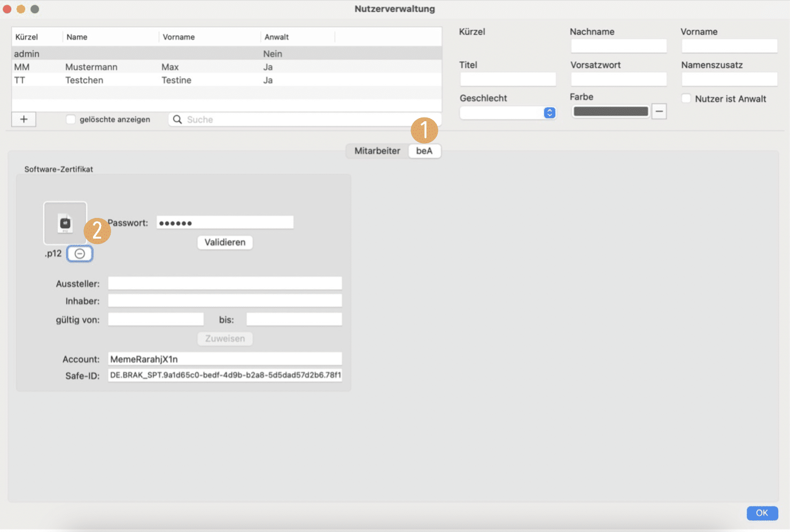Screen dimensions: 790x532
Task: Click the gültig von date field
Action: (x=156, y=319)
